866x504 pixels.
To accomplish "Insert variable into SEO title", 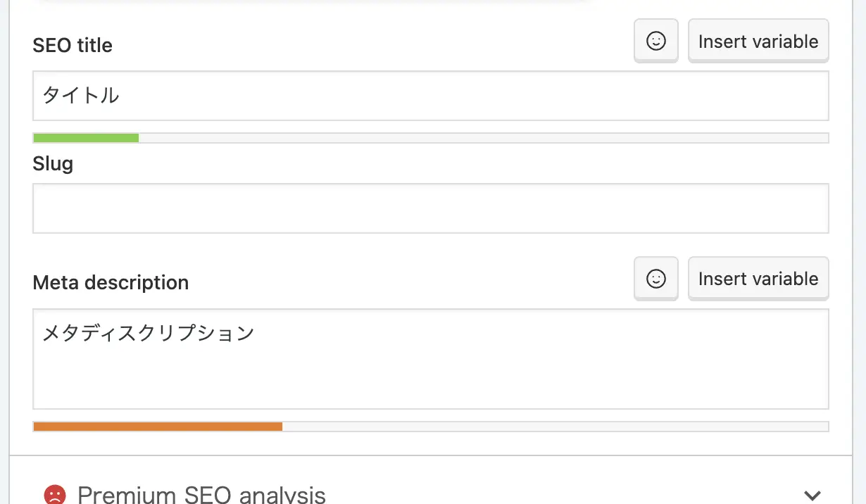I will point(758,42).
